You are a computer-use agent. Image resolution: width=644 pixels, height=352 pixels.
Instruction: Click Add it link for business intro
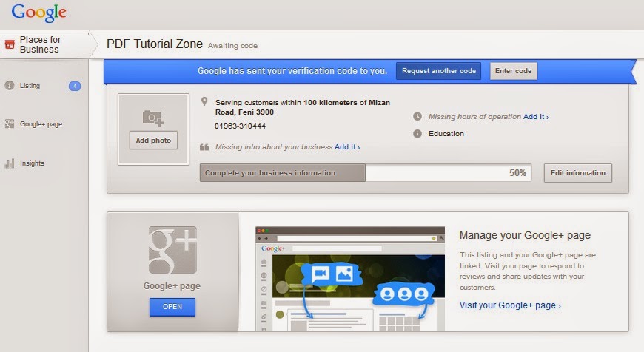pos(347,147)
